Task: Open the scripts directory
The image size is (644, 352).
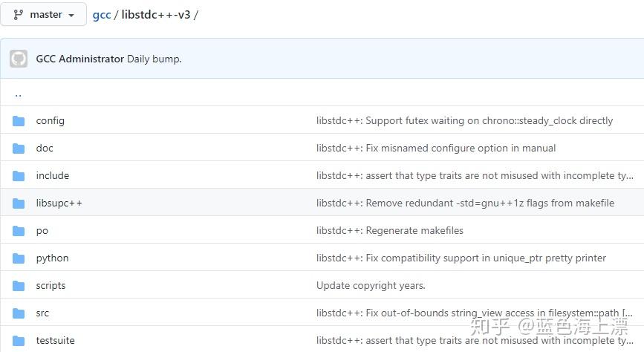Action: coord(51,285)
